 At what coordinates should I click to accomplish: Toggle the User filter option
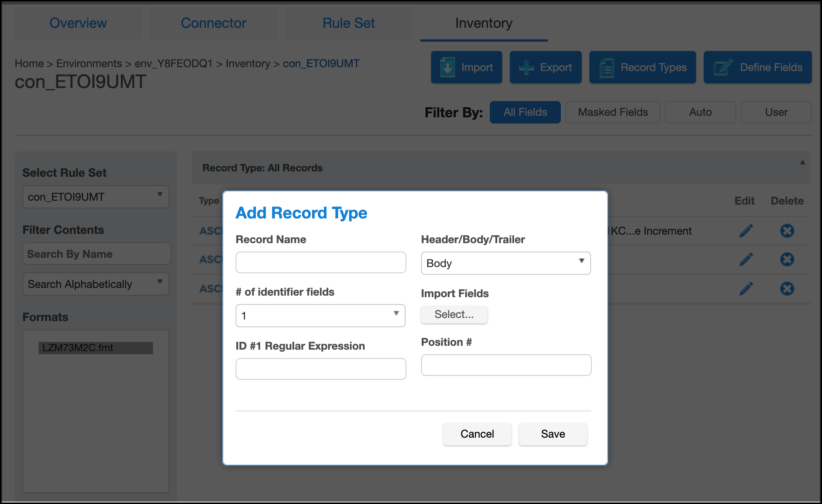click(x=776, y=112)
